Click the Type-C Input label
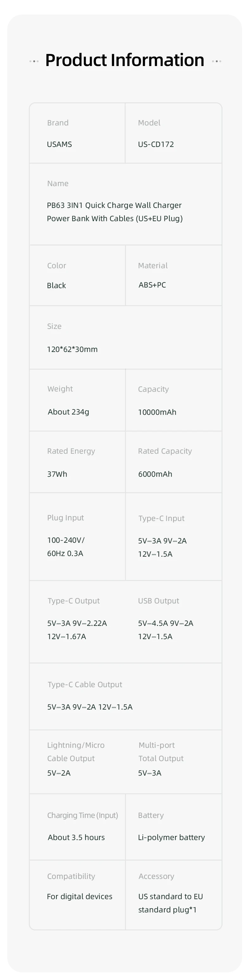The width and height of the screenshot is (250, 980). click(161, 518)
